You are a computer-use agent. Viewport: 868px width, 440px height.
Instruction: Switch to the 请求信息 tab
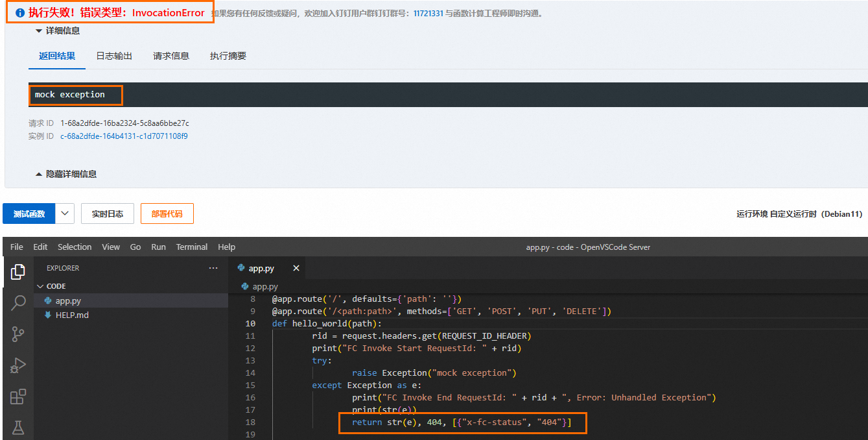tap(171, 56)
